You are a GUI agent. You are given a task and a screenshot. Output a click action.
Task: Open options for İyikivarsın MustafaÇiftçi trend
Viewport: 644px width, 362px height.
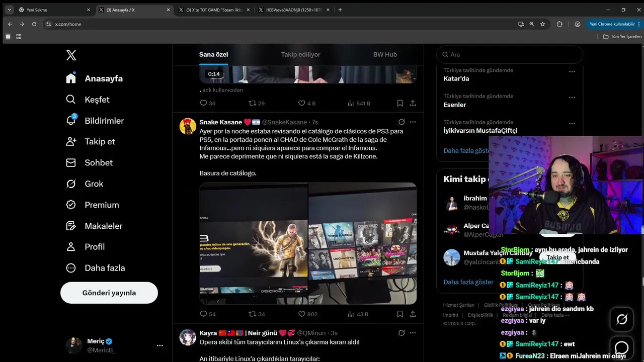click(x=572, y=124)
